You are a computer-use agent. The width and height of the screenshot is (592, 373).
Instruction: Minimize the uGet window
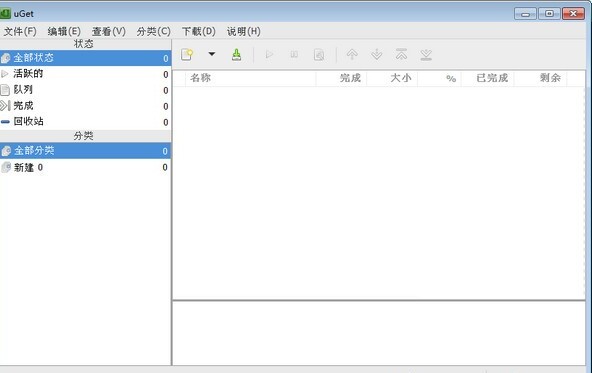tap(525, 14)
